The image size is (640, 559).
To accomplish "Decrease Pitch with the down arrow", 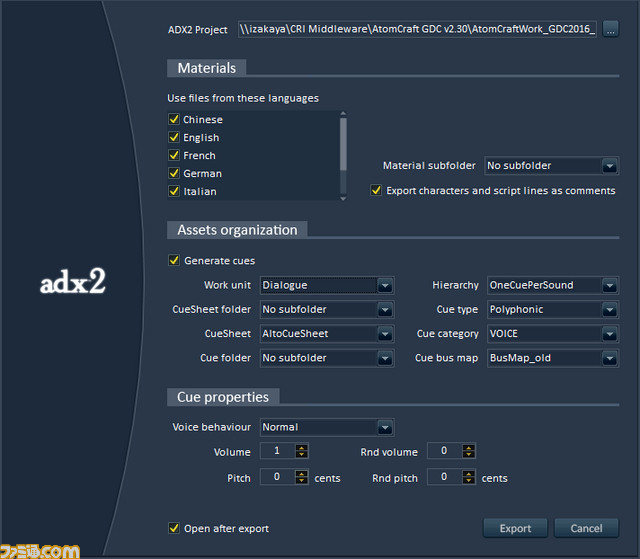I will pos(302,481).
